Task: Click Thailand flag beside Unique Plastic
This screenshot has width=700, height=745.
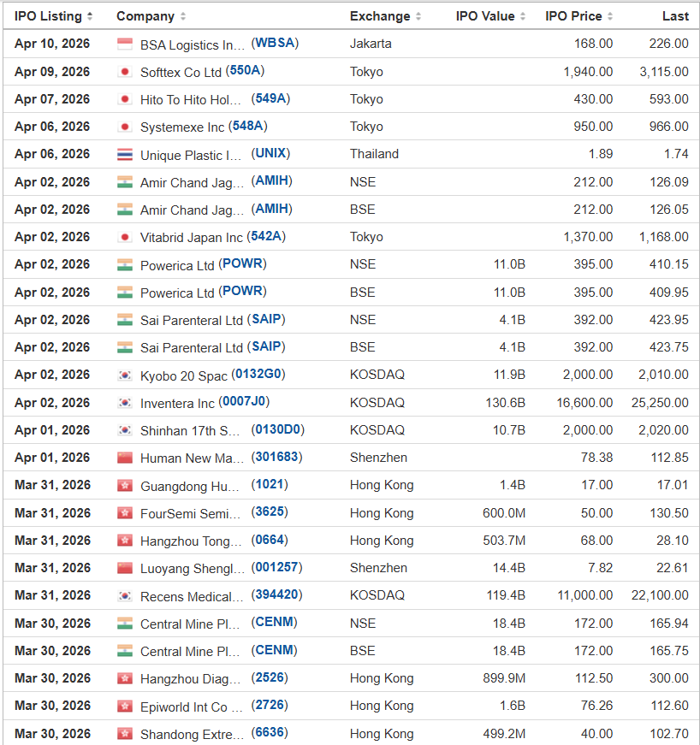Action: [124, 155]
